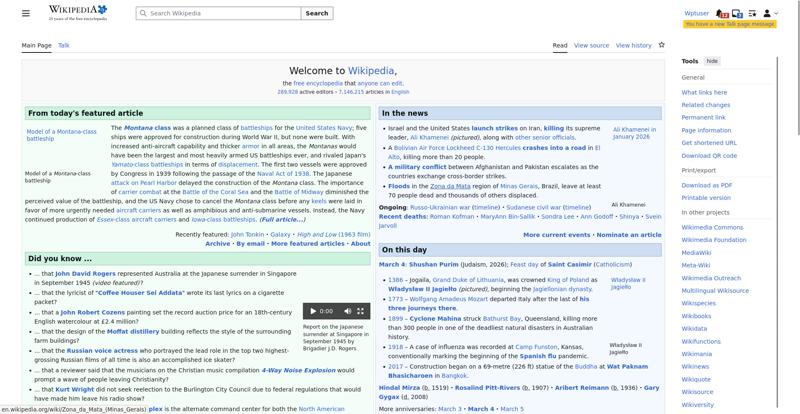The height and width of the screenshot is (414, 800).
Task: Open the alerts bell notifications
Action: tap(722, 13)
